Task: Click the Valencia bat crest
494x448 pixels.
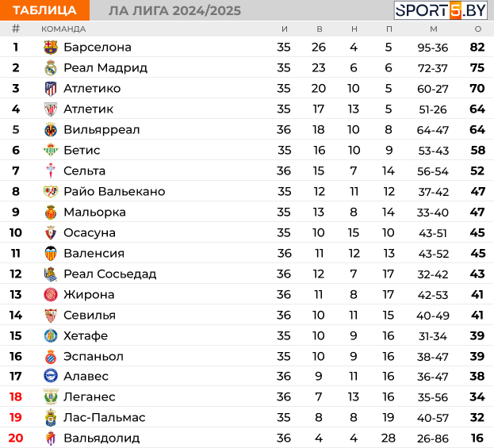Action: (x=51, y=253)
